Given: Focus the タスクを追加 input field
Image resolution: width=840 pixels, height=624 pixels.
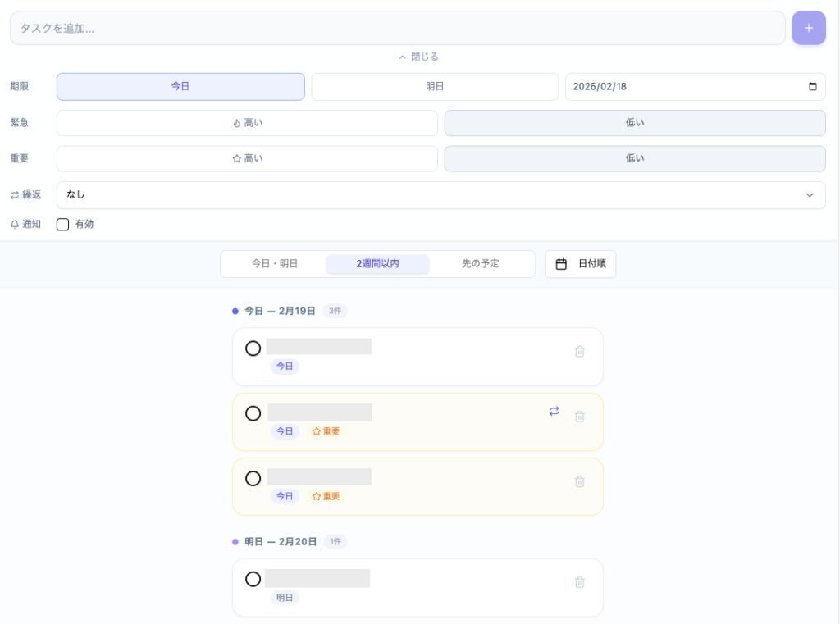Looking at the screenshot, I should [398, 28].
